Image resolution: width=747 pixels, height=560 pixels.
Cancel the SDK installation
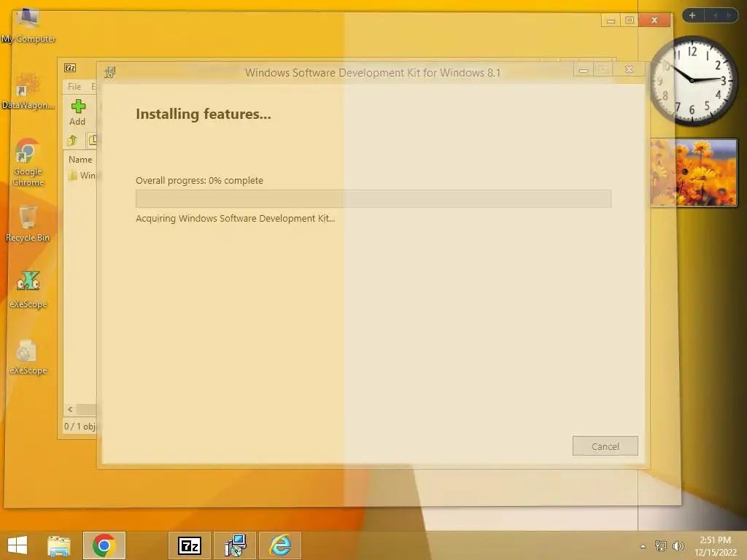tap(605, 446)
